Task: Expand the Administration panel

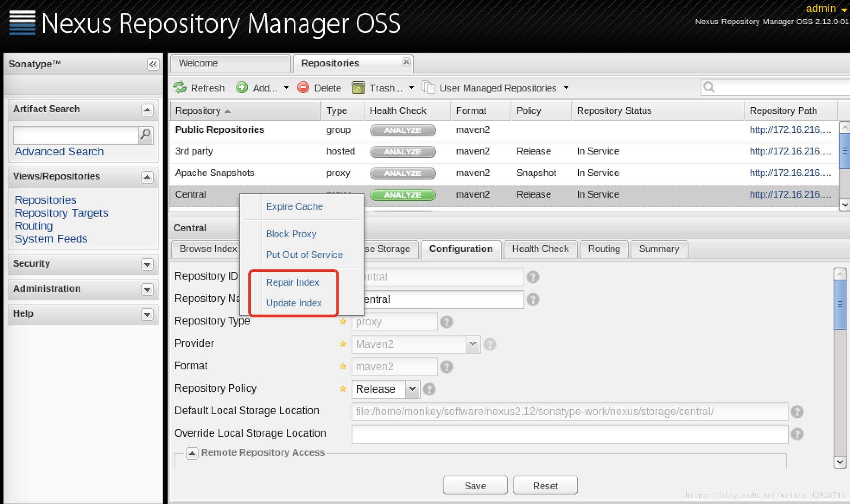Action: point(147,289)
